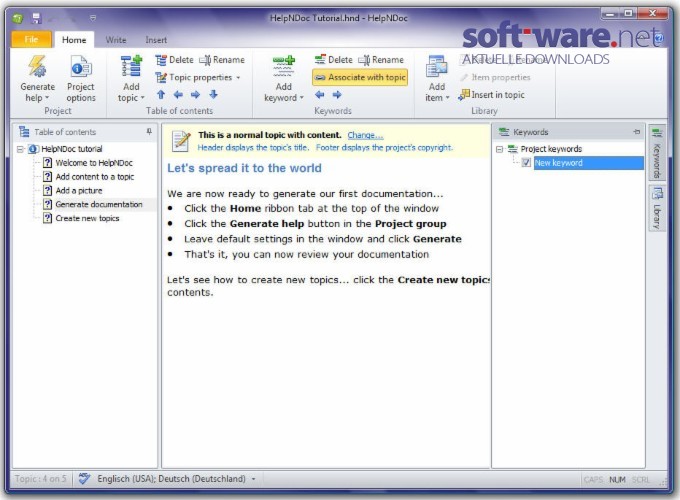Move topic up with the up arrow
The image size is (680, 500).
pos(161,95)
